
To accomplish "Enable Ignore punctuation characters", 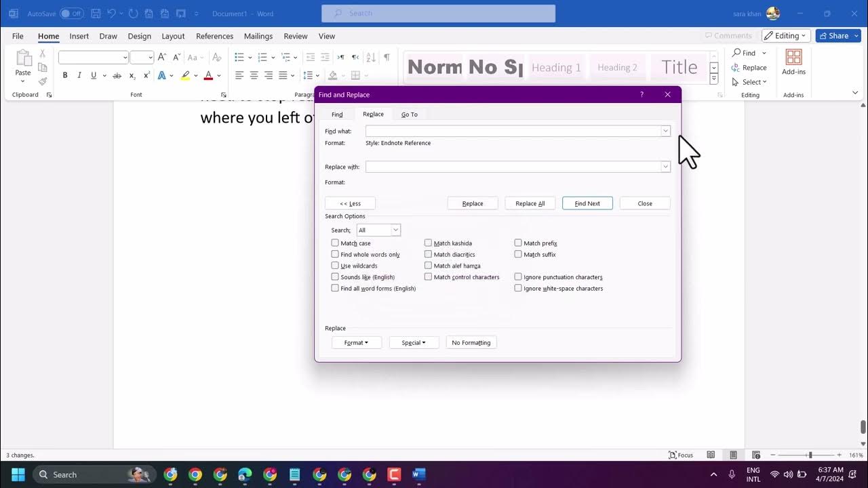I will click(x=518, y=277).
